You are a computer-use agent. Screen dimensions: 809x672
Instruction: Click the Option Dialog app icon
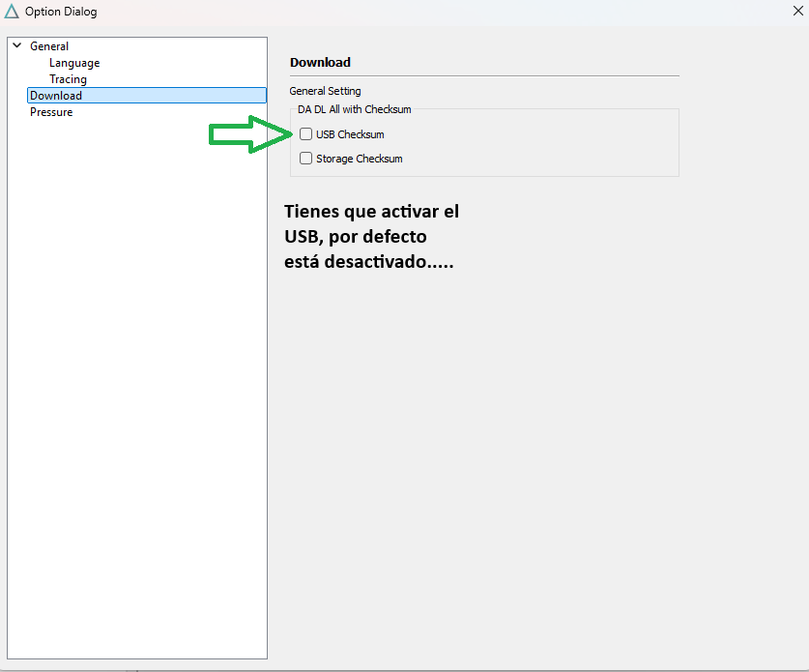pyautogui.click(x=12, y=12)
